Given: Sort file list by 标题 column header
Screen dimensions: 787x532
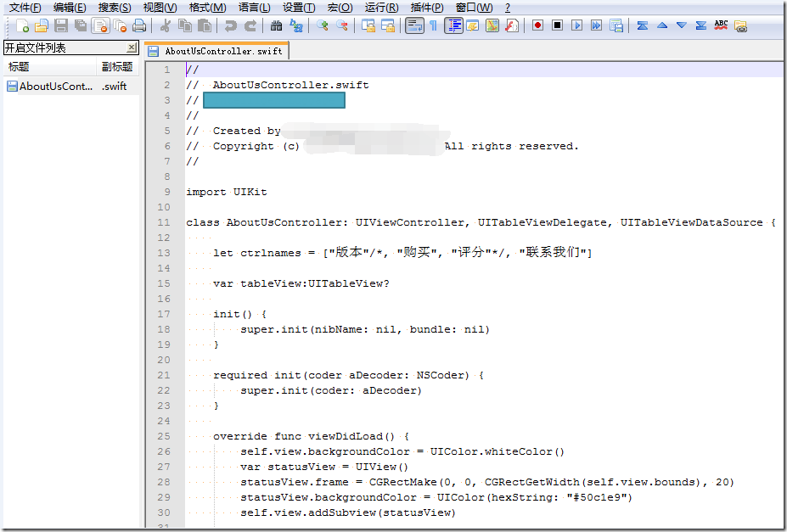Looking at the screenshot, I should tap(50, 66).
